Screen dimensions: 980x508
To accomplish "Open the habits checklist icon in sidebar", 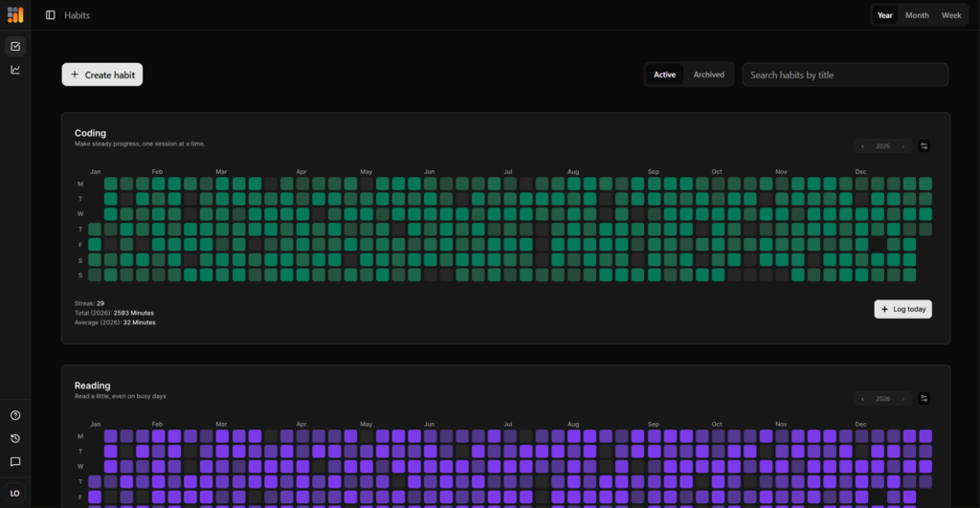I will [x=15, y=46].
